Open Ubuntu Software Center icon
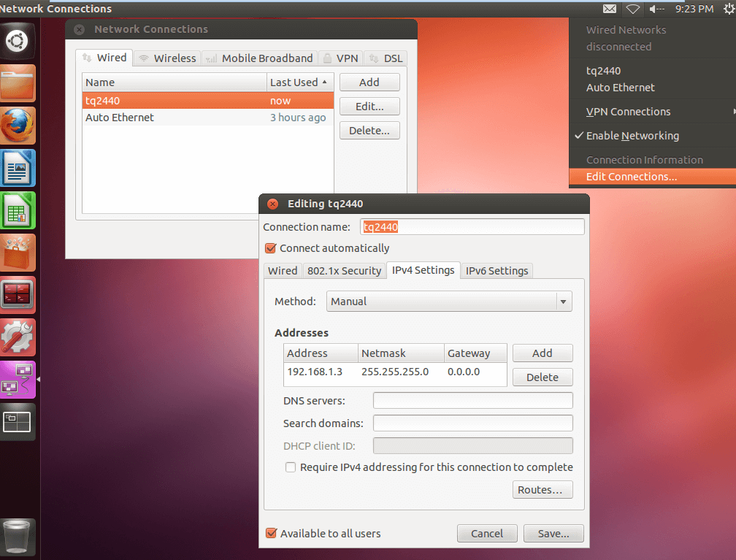Image resolution: width=736 pixels, height=560 pixels. pos(18,252)
